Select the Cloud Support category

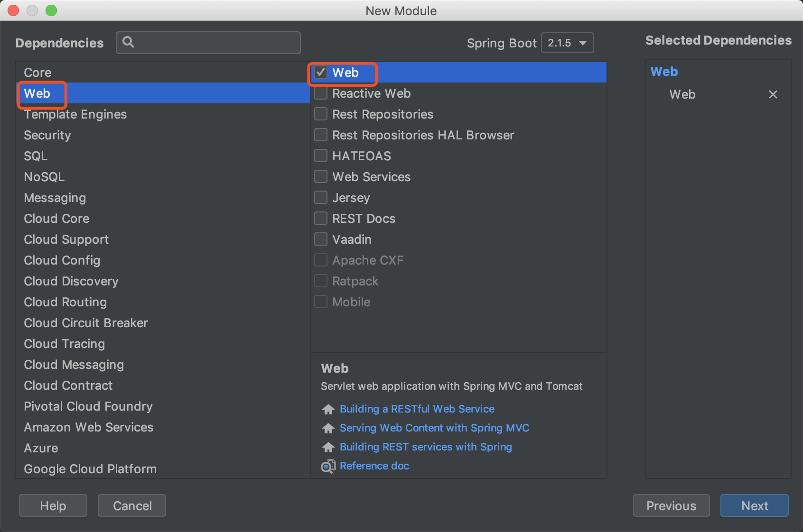163,239
